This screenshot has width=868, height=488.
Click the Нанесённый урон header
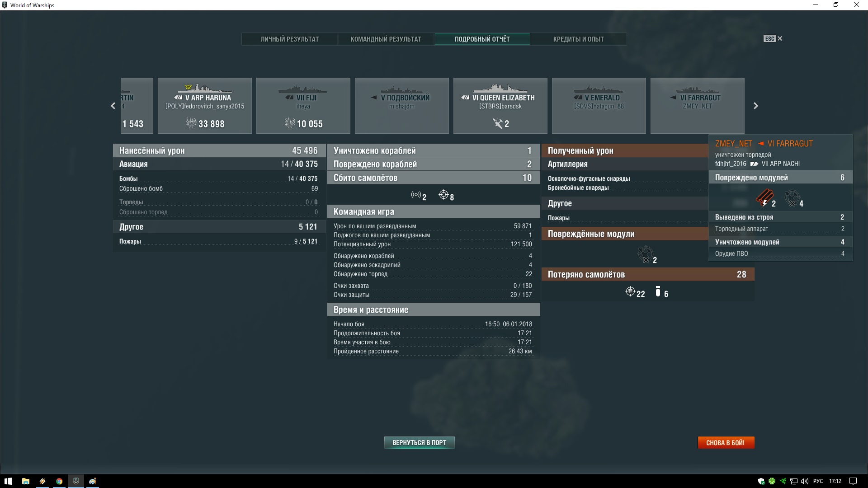click(219, 150)
